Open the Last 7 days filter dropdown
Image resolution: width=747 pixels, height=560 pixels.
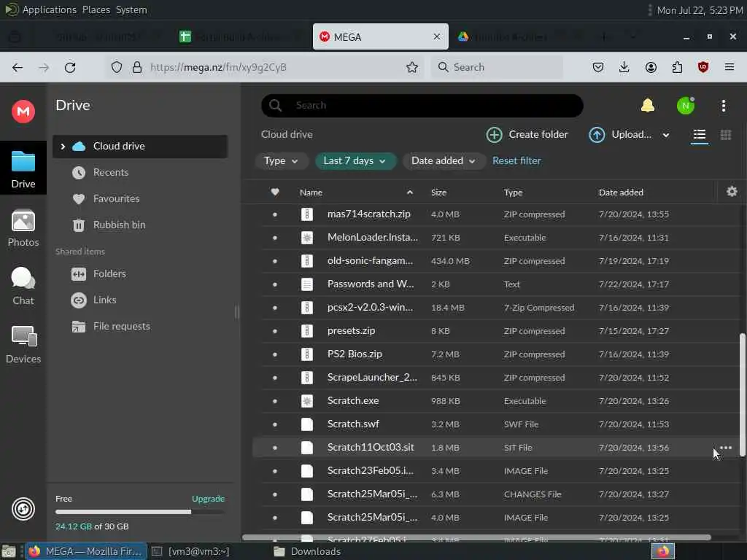(355, 161)
